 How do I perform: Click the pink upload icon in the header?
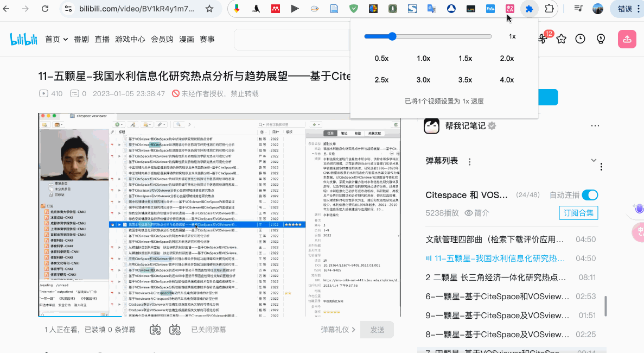pos(627,39)
